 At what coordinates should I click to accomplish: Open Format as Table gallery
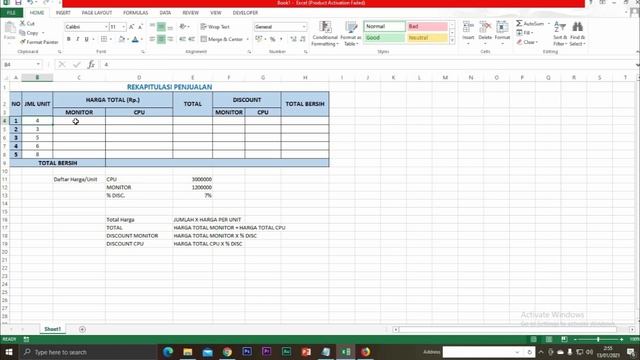(351, 34)
